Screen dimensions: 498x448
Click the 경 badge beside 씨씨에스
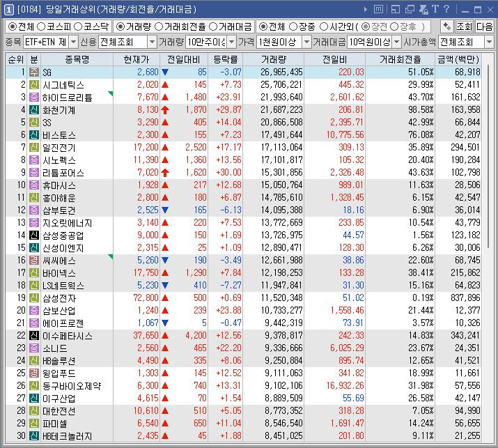(34, 260)
